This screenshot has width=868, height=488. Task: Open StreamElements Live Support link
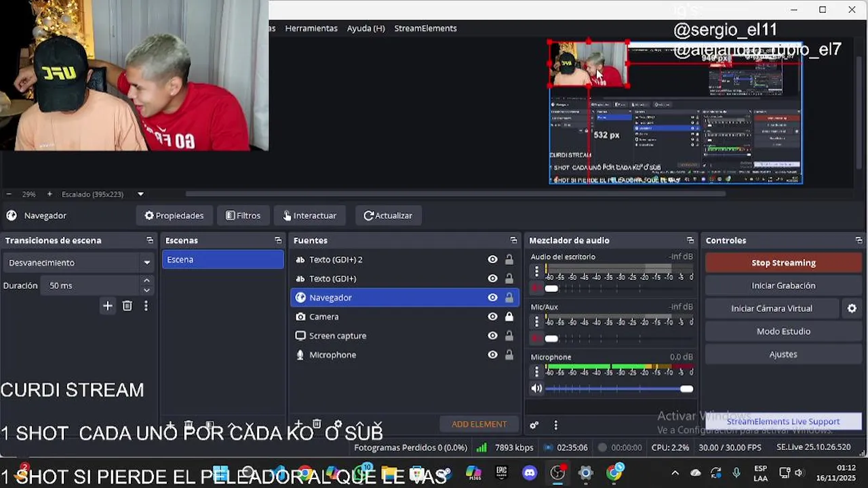[783, 422]
